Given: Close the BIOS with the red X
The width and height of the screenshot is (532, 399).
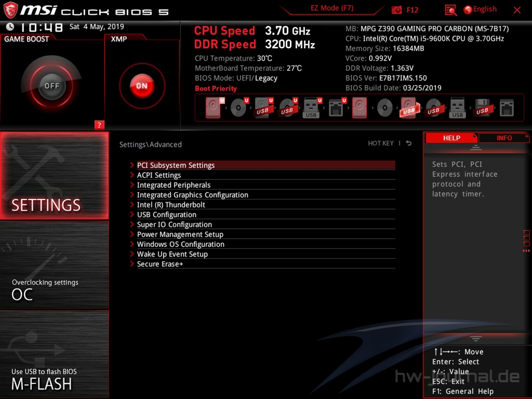Looking at the screenshot, I should click(x=517, y=10).
